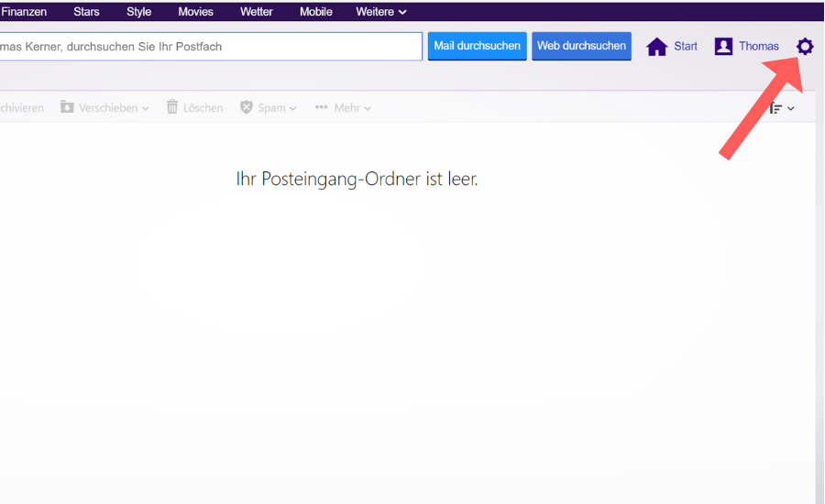Click the Löschen trash can icon
This screenshot has height=504, width=825.
point(172,107)
